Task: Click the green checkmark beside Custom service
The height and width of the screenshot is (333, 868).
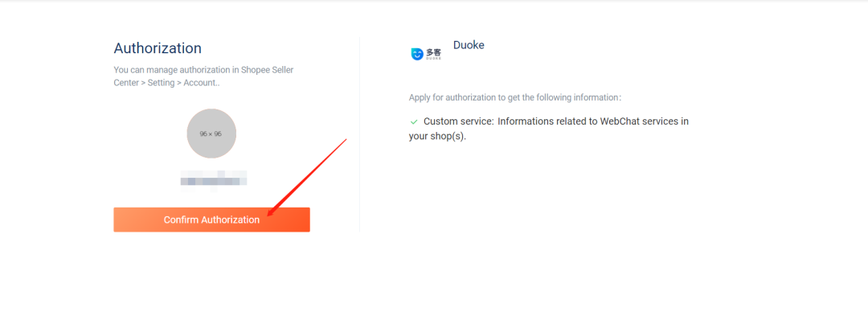Action: pyautogui.click(x=414, y=121)
